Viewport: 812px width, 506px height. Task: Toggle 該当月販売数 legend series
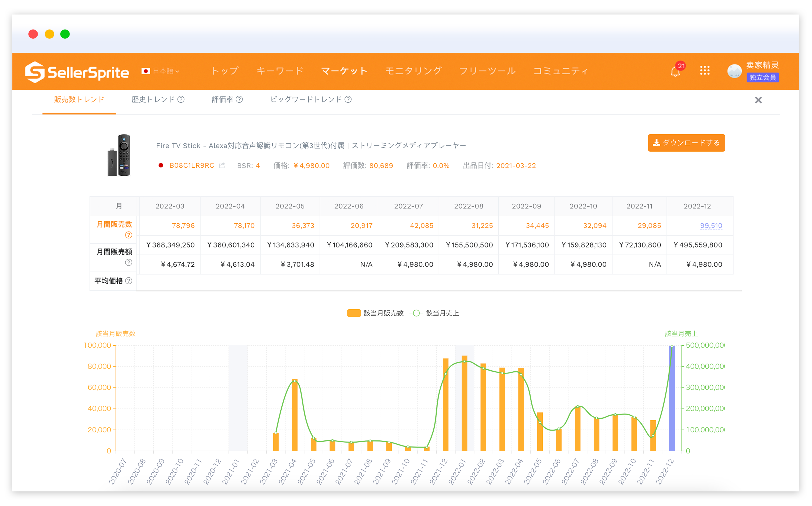(x=375, y=313)
